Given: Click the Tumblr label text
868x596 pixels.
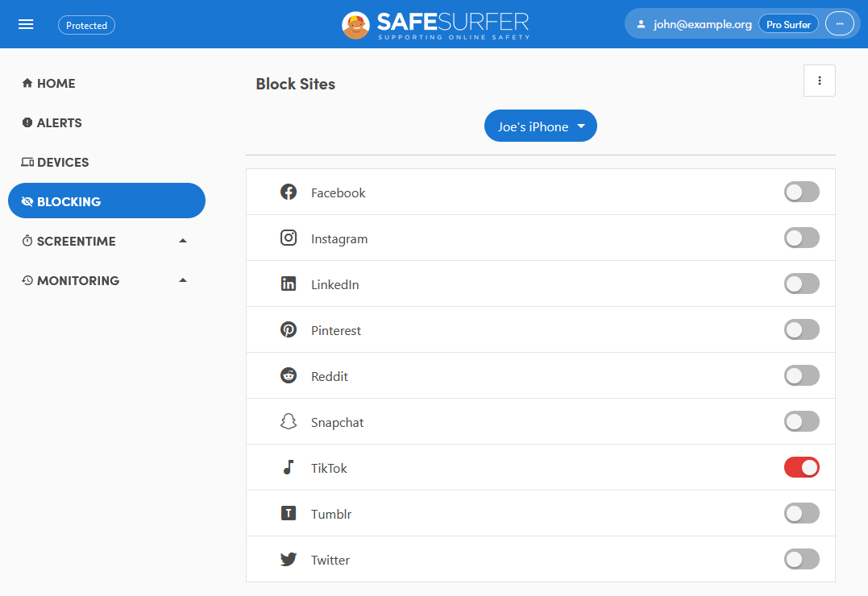Looking at the screenshot, I should pyautogui.click(x=331, y=514).
